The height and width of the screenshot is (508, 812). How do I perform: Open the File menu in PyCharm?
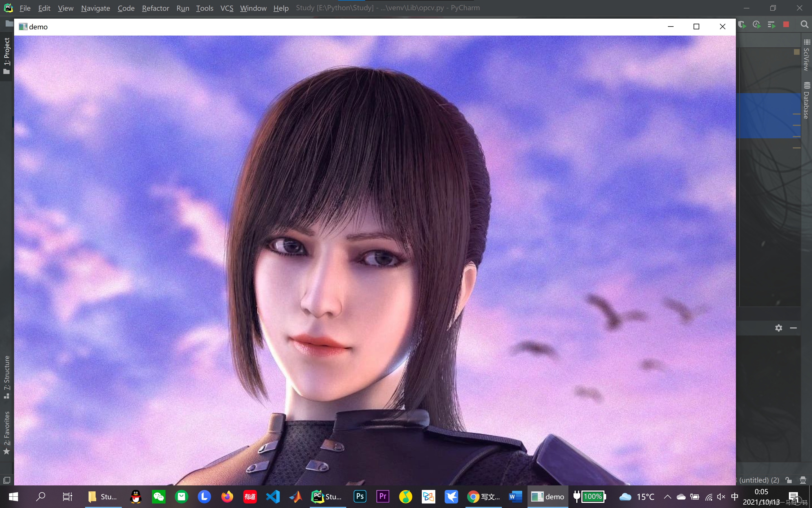point(25,8)
